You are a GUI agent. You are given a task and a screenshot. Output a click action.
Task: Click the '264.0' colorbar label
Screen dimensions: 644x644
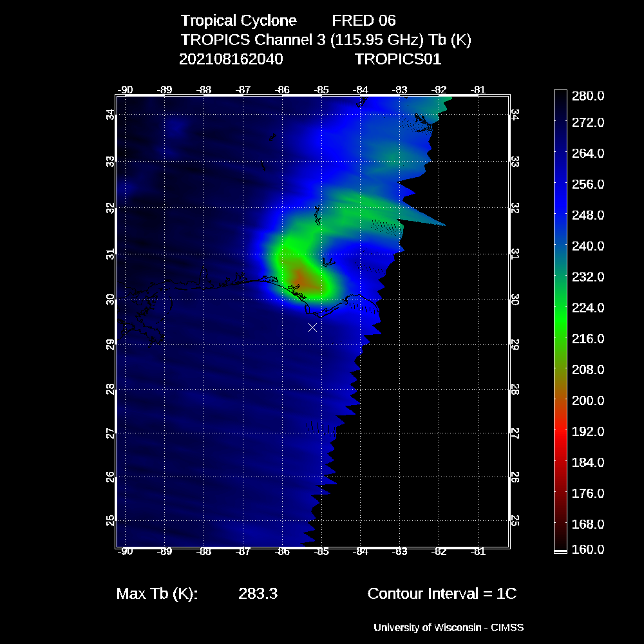coord(588,153)
